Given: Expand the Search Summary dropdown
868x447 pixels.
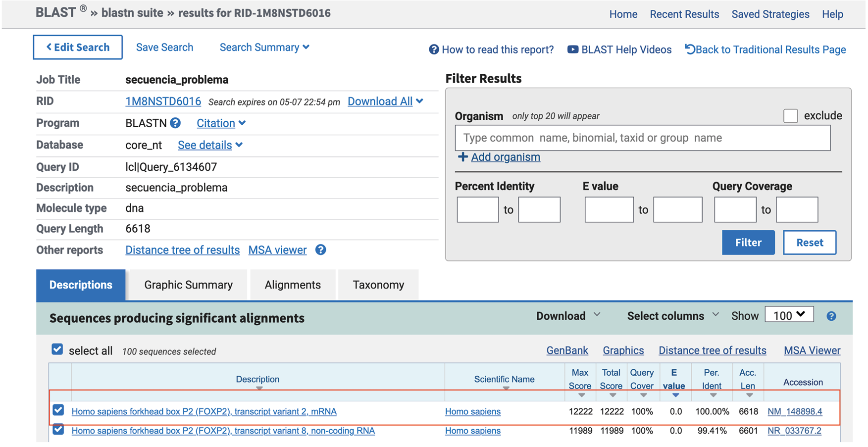Looking at the screenshot, I should 264,48.
